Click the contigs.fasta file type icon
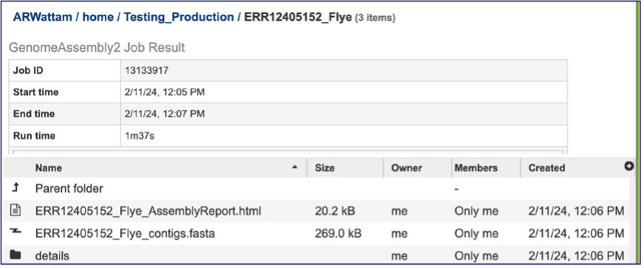The width and height of the screenshot is (644, 268). pos(15,232)
